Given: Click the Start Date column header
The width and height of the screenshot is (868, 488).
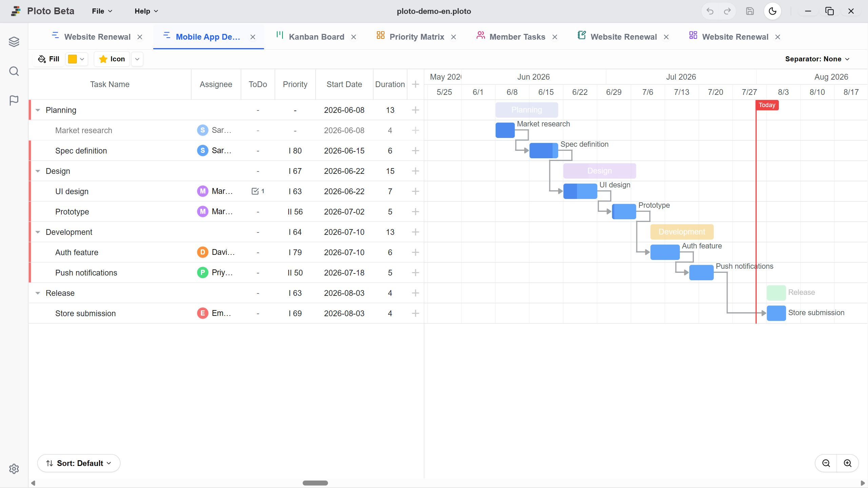Looking at the screenshot, I should tap(344, 84).
